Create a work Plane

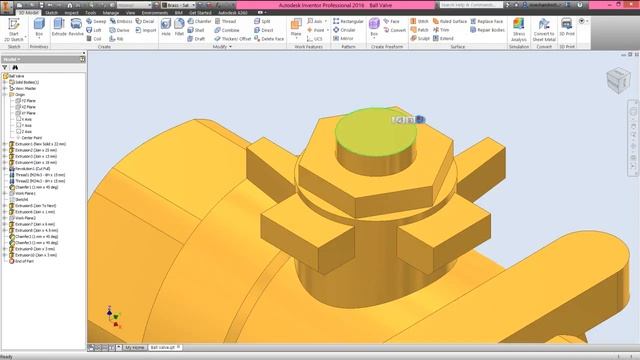coord(296,28)
